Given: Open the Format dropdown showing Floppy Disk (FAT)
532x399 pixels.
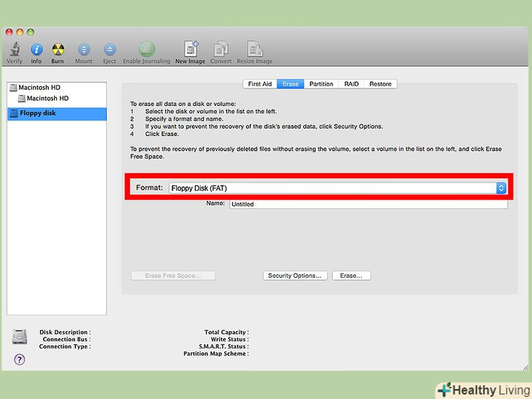Looking at the screenshot, I should tap(338, 188).
